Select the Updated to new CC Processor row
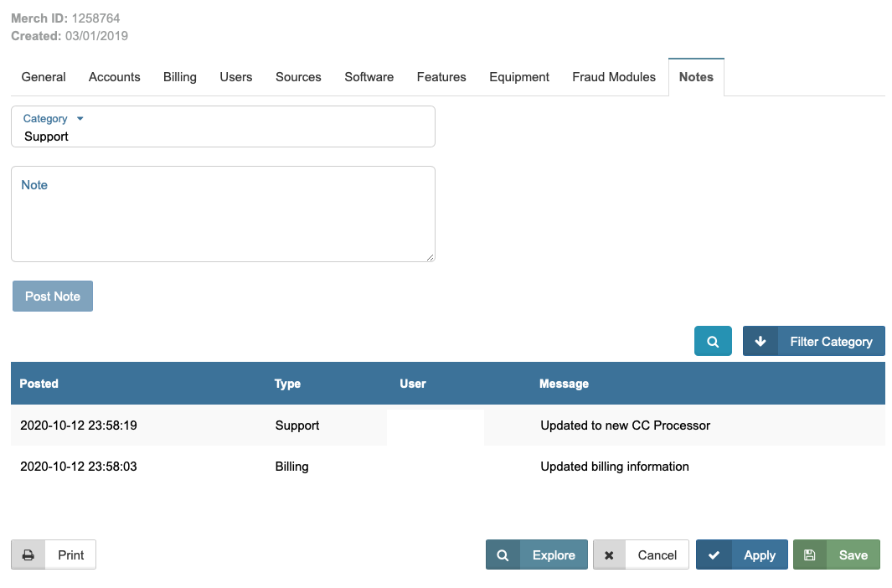This screenshot has height=588, width=892. pyautogui.click(x=625, y=426)
